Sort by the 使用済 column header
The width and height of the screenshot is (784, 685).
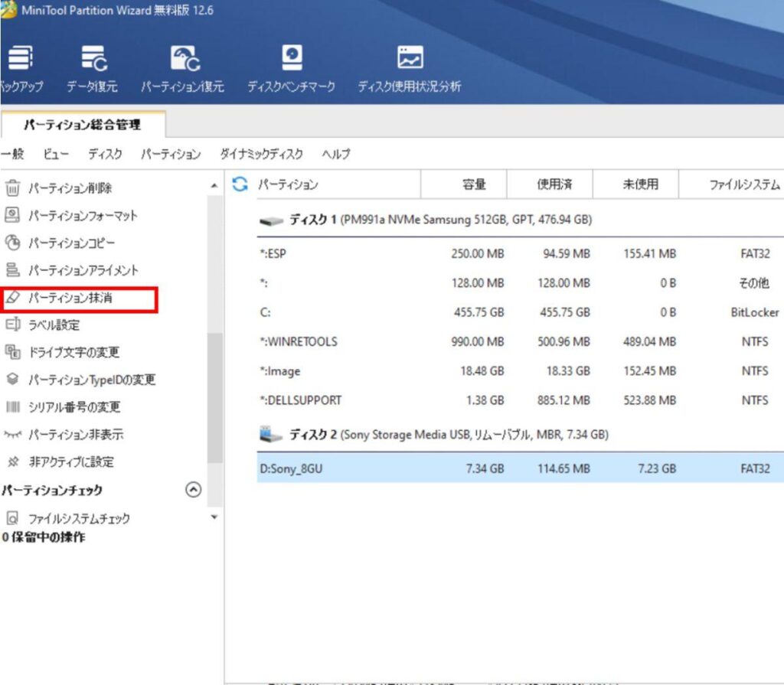tap(550, 184)
